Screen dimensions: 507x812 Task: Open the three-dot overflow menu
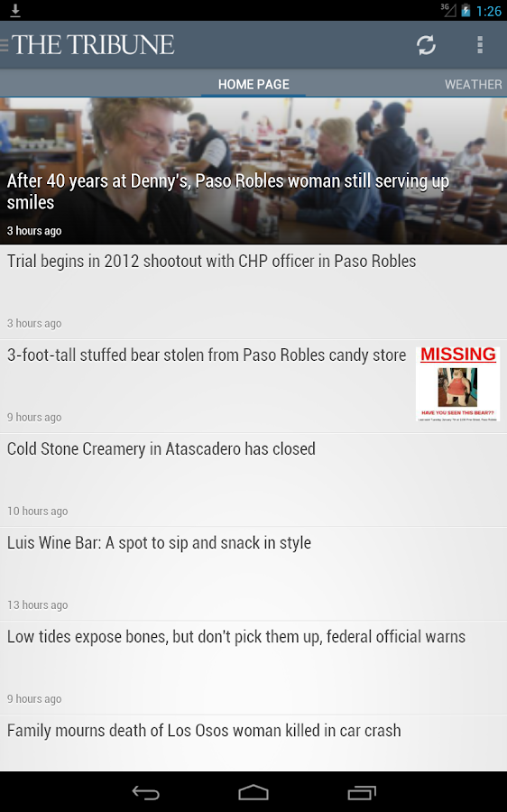tap(480, 45)
